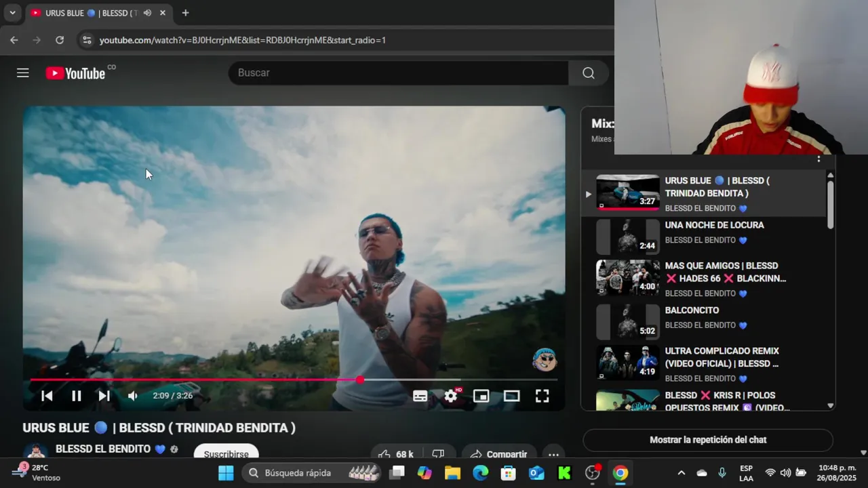868x488 pixels.
Task: Click microphone icon in system tray
Action: [x=722, y=473]
